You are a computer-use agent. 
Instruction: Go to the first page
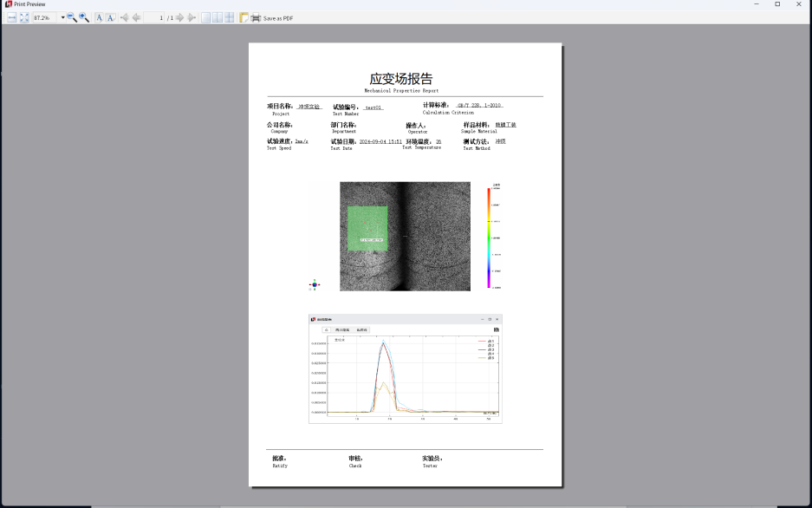pos(125,17)
